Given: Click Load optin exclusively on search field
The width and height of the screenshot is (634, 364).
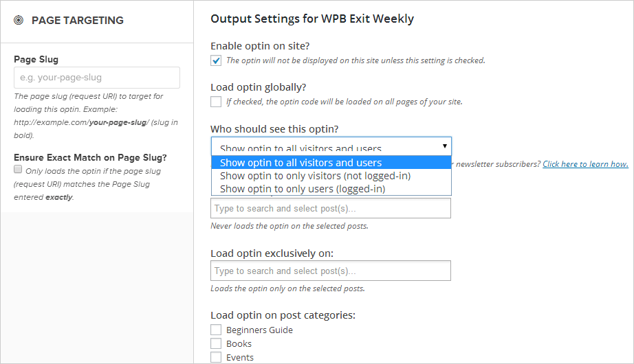Looking at the screenshot, I should [x=331, y=271].
